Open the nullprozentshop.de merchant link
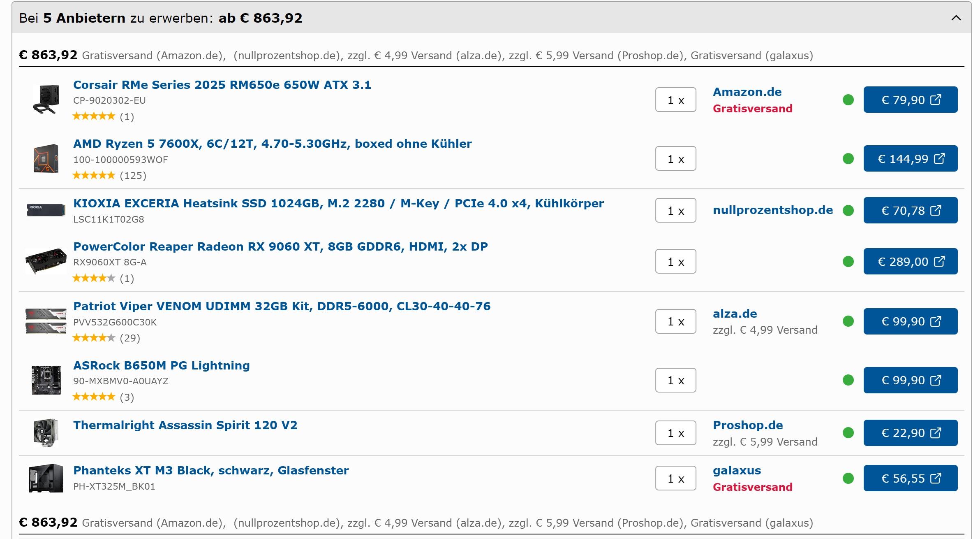This screenshot has width=980, height=539. click(772, 210)
